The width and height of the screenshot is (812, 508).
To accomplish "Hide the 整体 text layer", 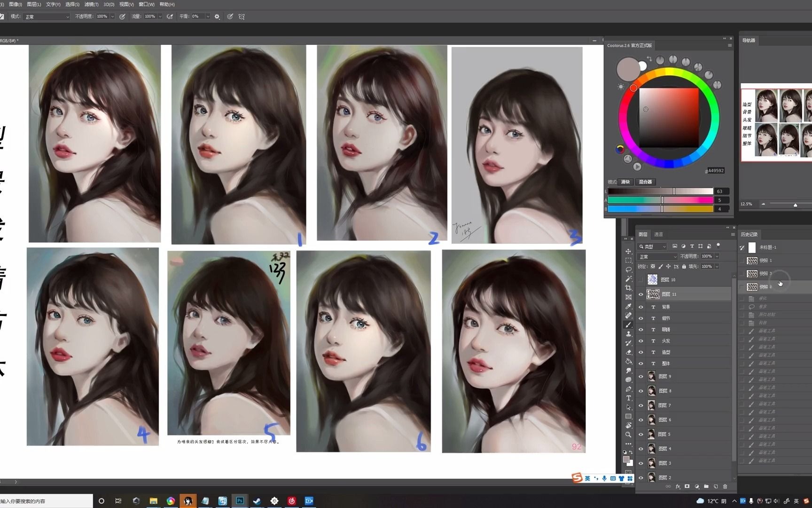I will (640, 363).
